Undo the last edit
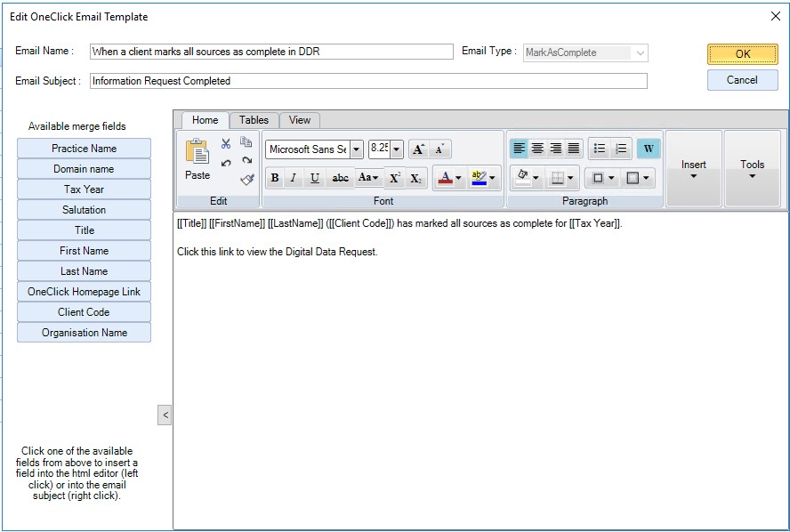This screenshot has height=532, width=790. click(x=226, y=163)
